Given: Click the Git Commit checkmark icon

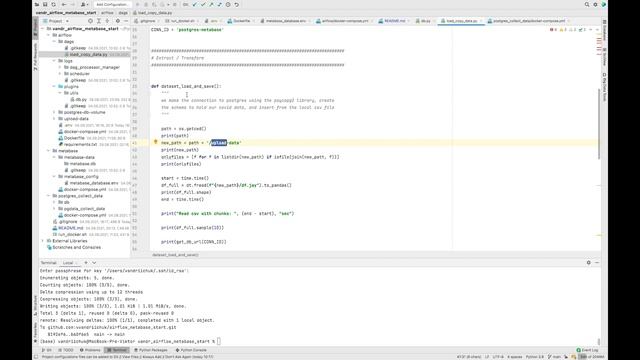Looking at the screenshot, I should 203,4.
